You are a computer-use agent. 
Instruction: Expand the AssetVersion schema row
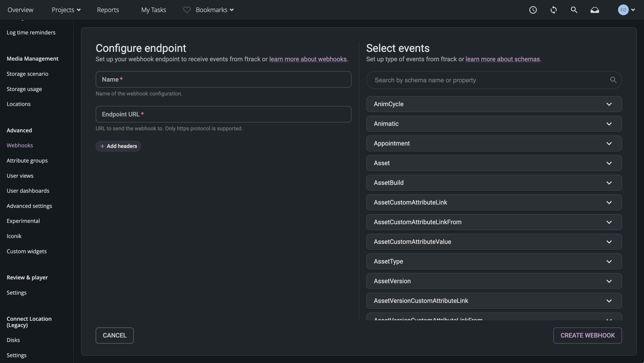click(609, 281)
